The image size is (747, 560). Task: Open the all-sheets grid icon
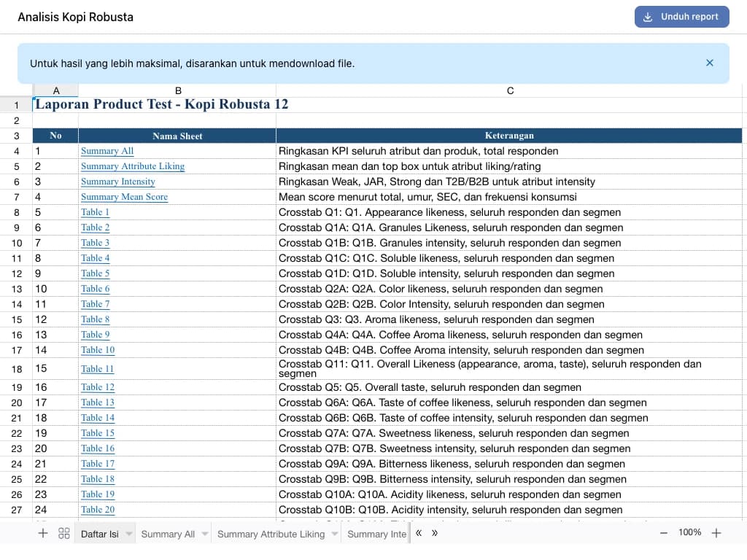click(64, 533)
